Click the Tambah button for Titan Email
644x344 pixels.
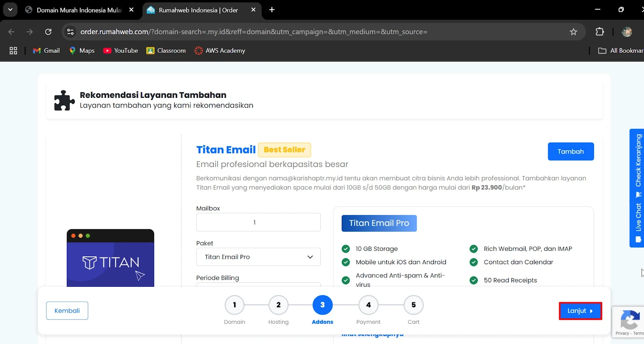(570, 151)
